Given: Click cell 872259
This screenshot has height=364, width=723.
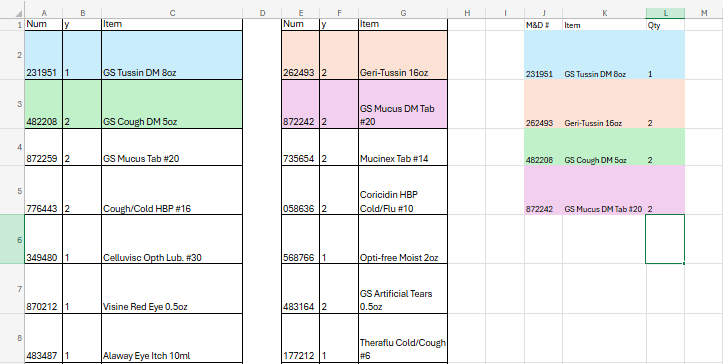Looking at the screenshot, I should tap(44, 147).
